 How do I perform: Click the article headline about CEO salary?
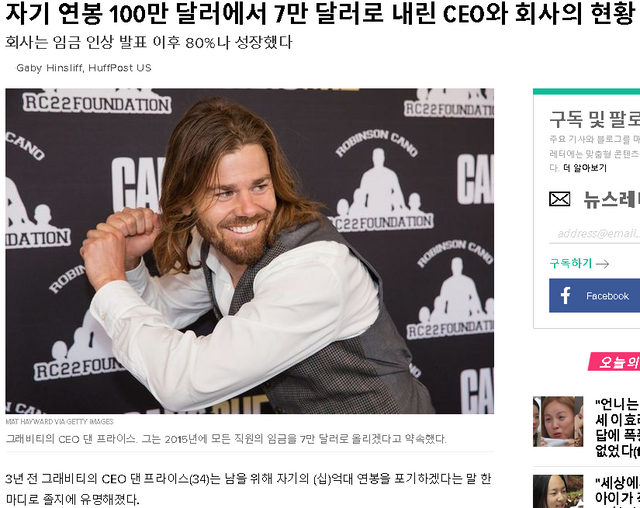point(320,14)
